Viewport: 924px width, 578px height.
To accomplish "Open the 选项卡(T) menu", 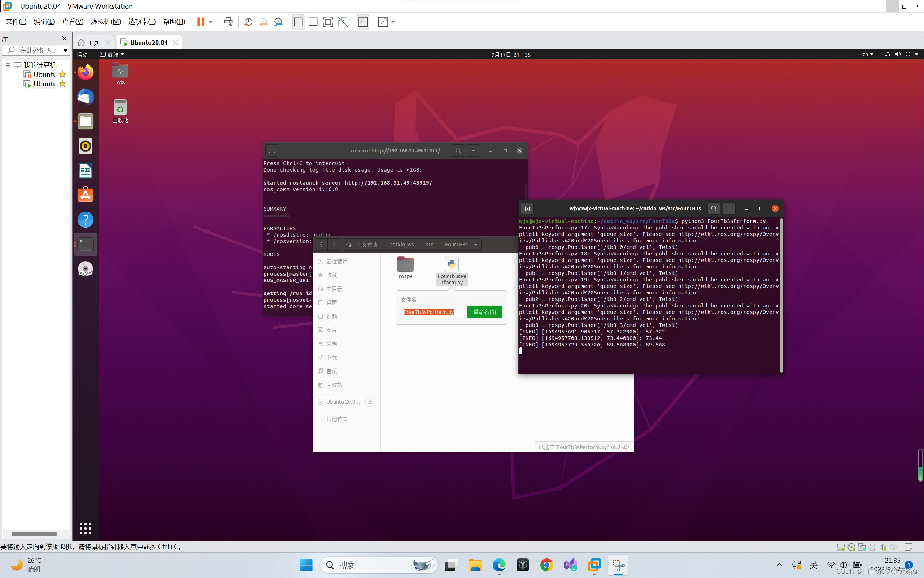I will tap(142, 21).
